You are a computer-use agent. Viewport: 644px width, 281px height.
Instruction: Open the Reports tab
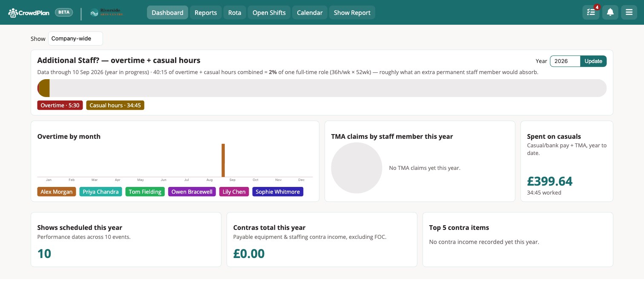[206, 12]
